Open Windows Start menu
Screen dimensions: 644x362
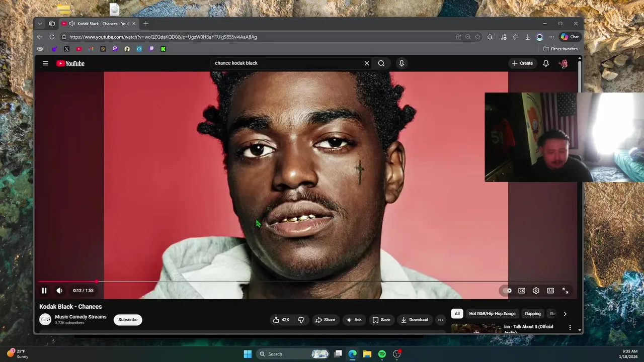248,354
